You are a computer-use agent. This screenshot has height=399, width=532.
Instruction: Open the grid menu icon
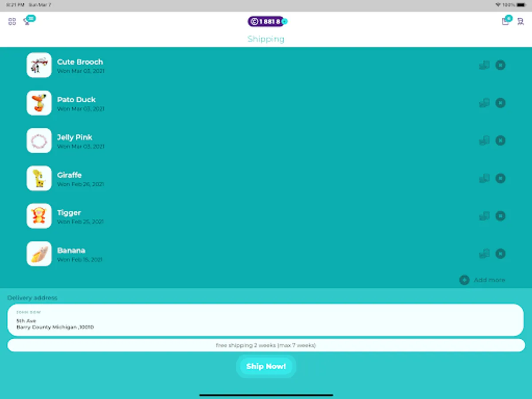[x=12, y=21]
